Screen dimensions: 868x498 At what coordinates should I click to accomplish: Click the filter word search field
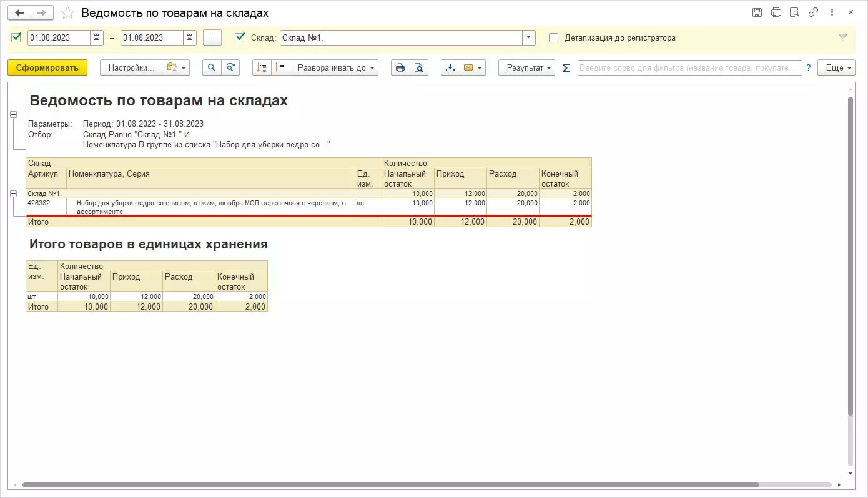pyautogui.click(x=689, y=67)
